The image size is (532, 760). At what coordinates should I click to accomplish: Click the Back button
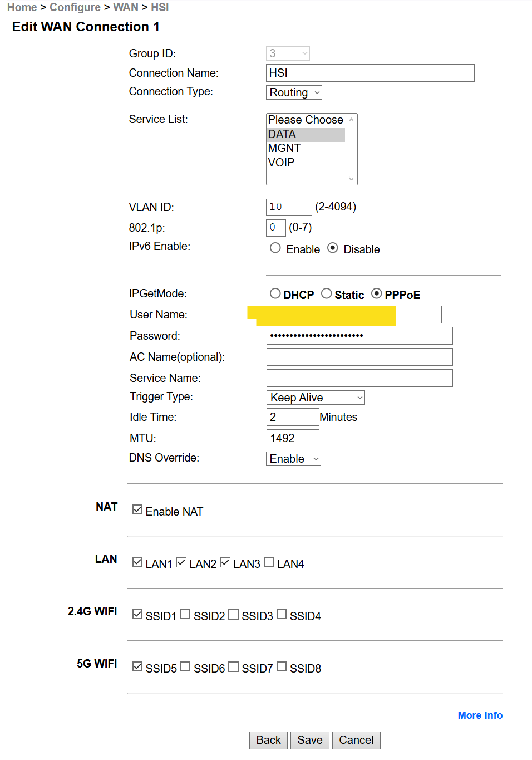click(x=268, y=740)
